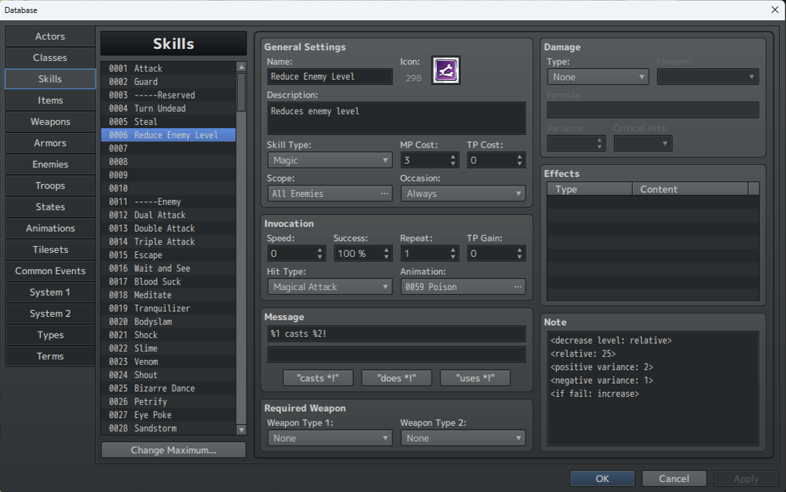The width and height of the screenshot is (786, 492).
Task: Decrease TP Cost with stepper arrow
Action: [520, 163]
